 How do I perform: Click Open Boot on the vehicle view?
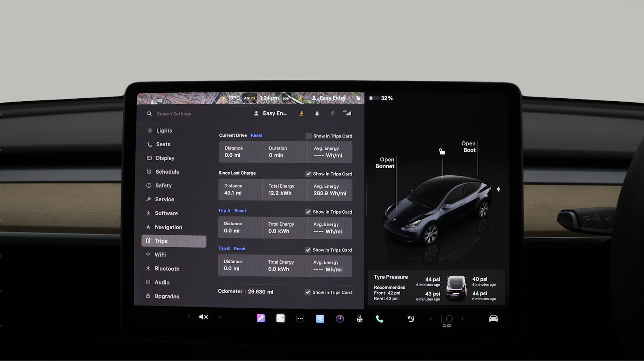click(x=468, y=147)
